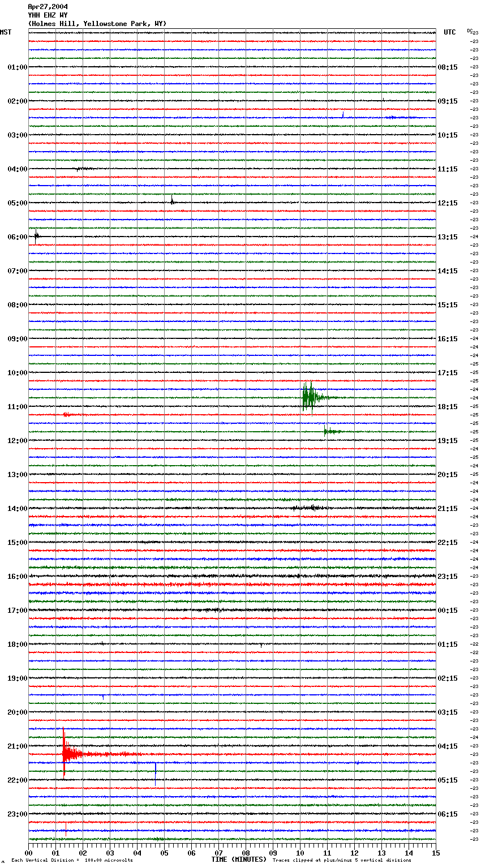Viewport: 481px width, 868px height.
Task: Click the 03:15 UTC time label
Action: click(x=448, y=712)
